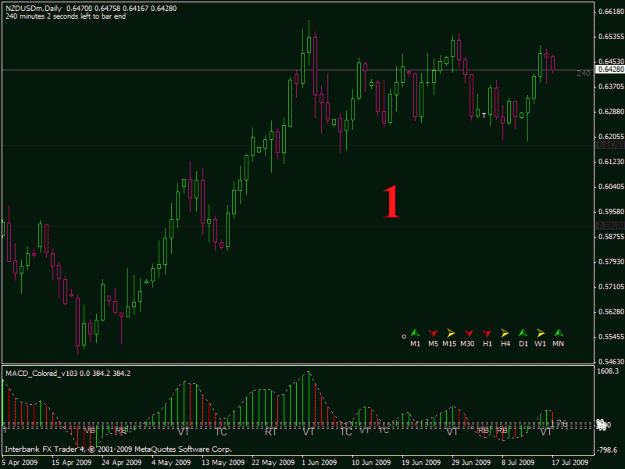Click the 13 May 2009 date label
Screen dimensions: 625x469
(x=223, y=462)
